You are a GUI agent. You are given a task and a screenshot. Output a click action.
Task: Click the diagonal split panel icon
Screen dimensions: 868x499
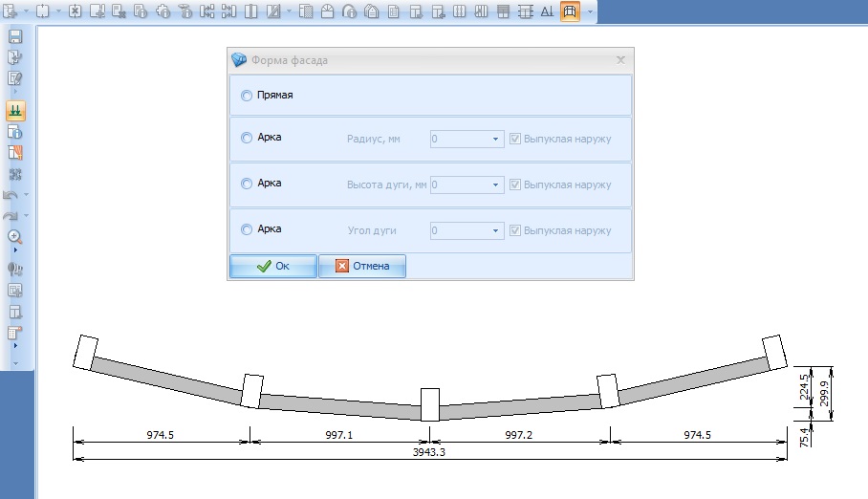coord(273,11)
